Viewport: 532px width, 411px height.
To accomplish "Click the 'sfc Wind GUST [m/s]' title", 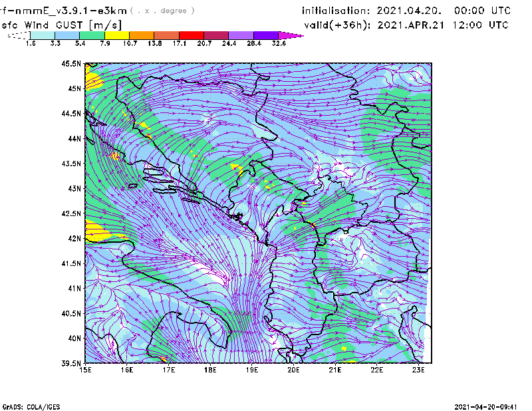I will tap(62, 25).
